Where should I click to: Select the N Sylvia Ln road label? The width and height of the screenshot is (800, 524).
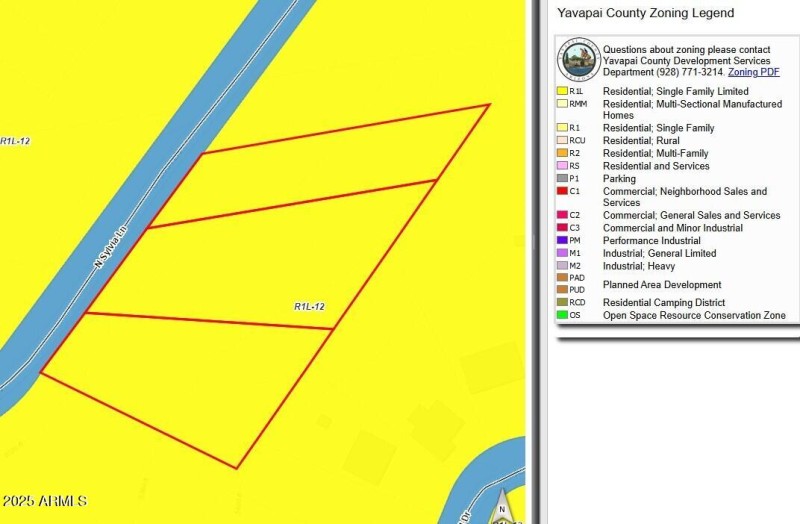112,247
